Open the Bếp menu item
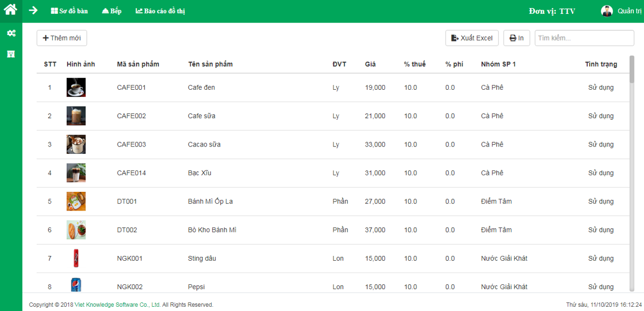The width and height of the screenshot is (644, 311). 112,11
